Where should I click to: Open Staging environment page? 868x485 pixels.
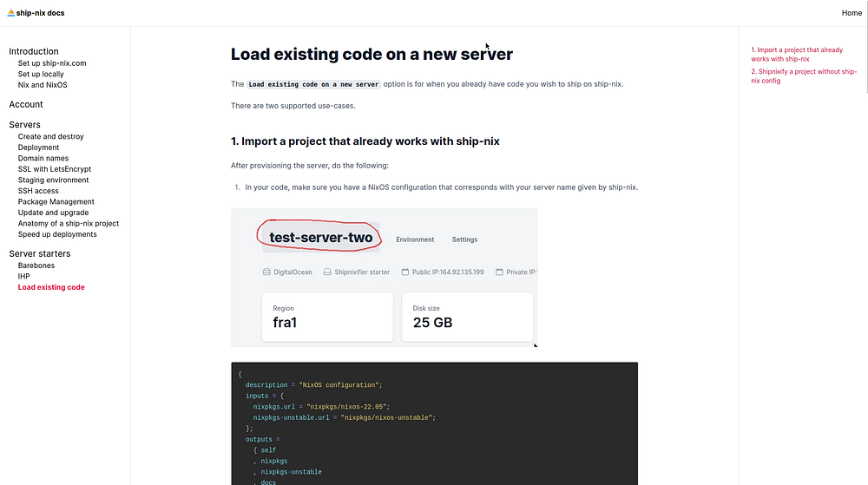[53, 180]
